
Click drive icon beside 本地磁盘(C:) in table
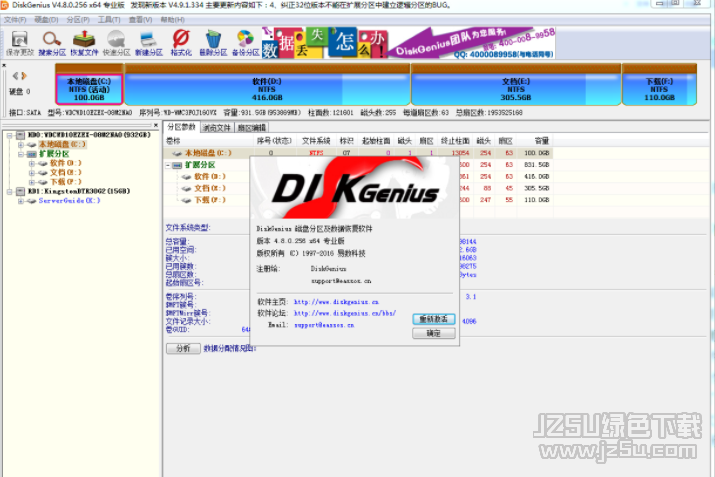point(177,153)
